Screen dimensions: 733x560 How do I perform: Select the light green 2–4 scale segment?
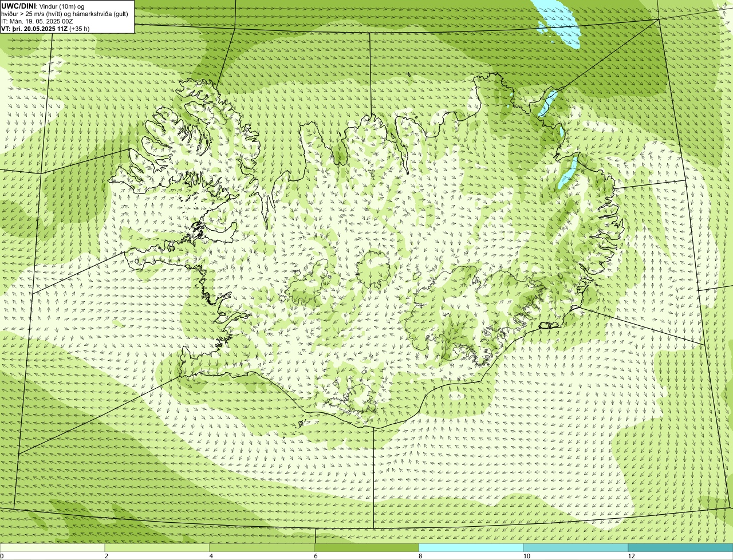pyautogui.click(x=157, y=547)
